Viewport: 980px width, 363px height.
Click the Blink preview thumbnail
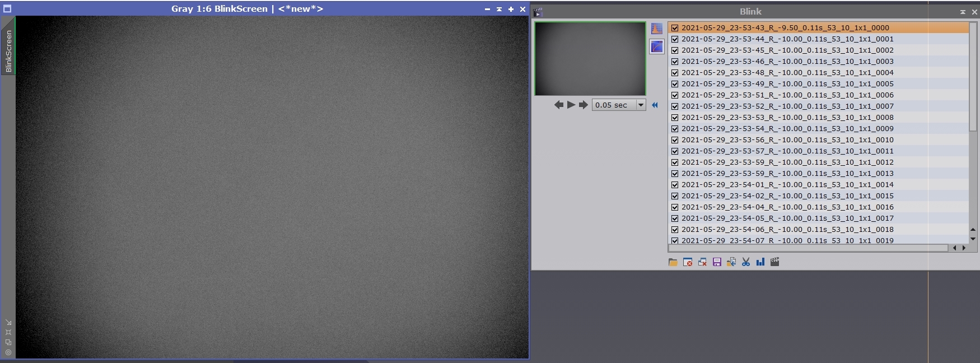tap(590, 58)
